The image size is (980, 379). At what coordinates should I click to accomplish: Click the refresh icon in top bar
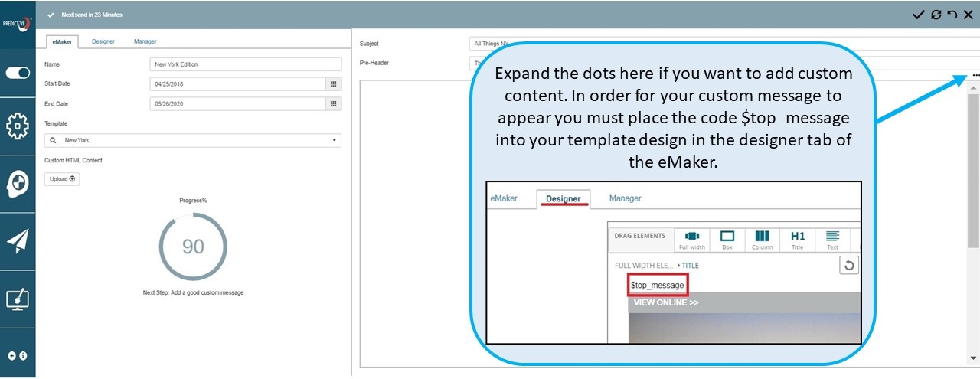click(x=936, y=15)
